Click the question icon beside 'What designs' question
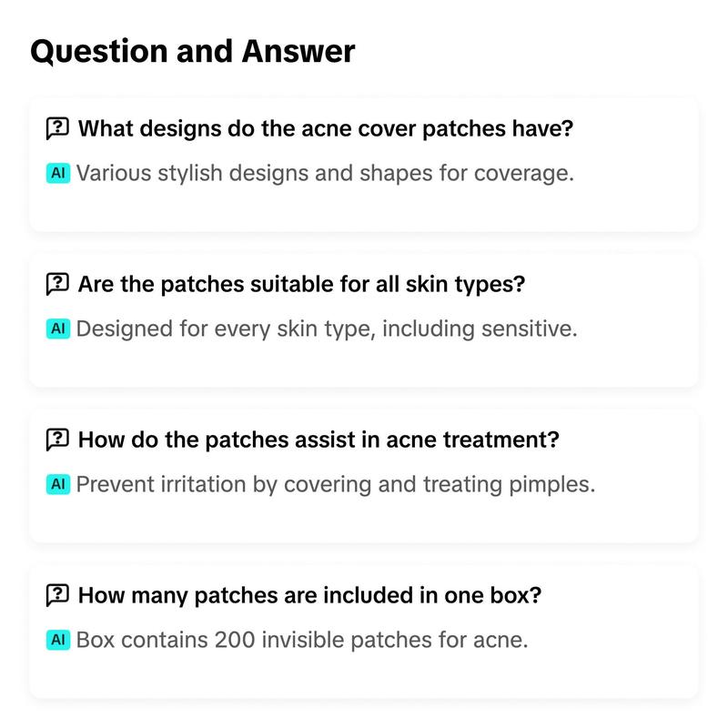This screenshot has width=728, height=728. pos(57,128)
